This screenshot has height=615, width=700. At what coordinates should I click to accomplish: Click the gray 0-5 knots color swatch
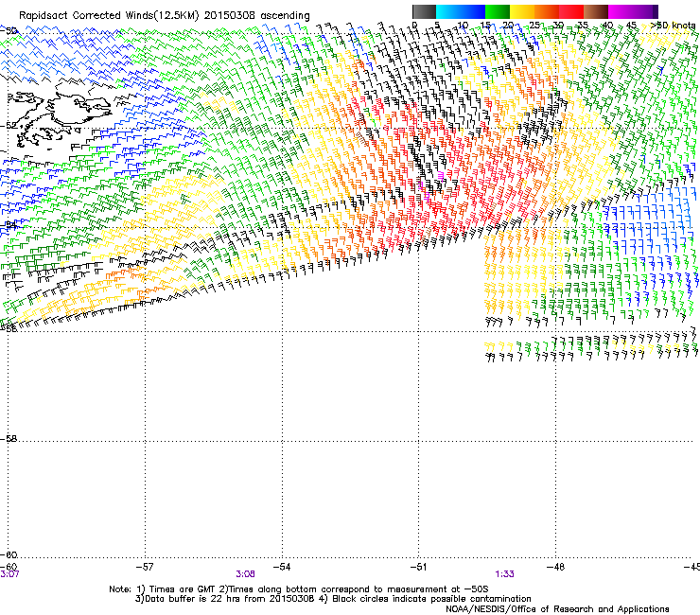pyautogui.click(x=424, y=11)
